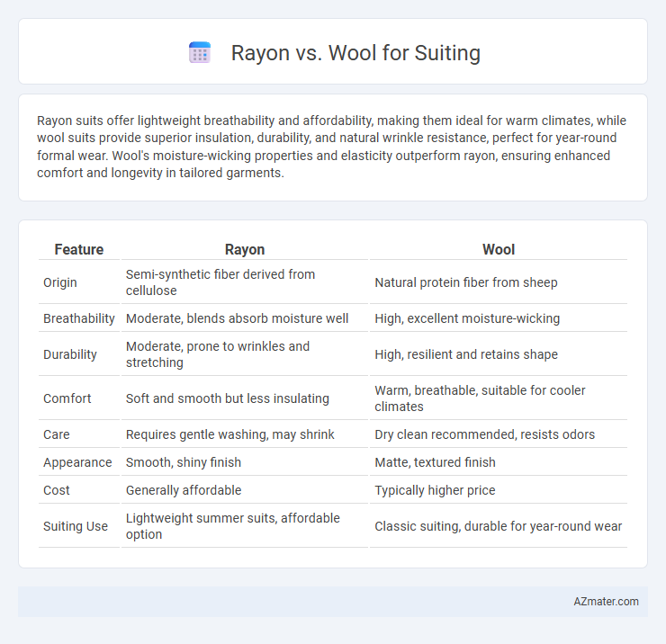
Task: Click 'Dry clean recommended, resists odors' cell
Action: pos(499,434)
